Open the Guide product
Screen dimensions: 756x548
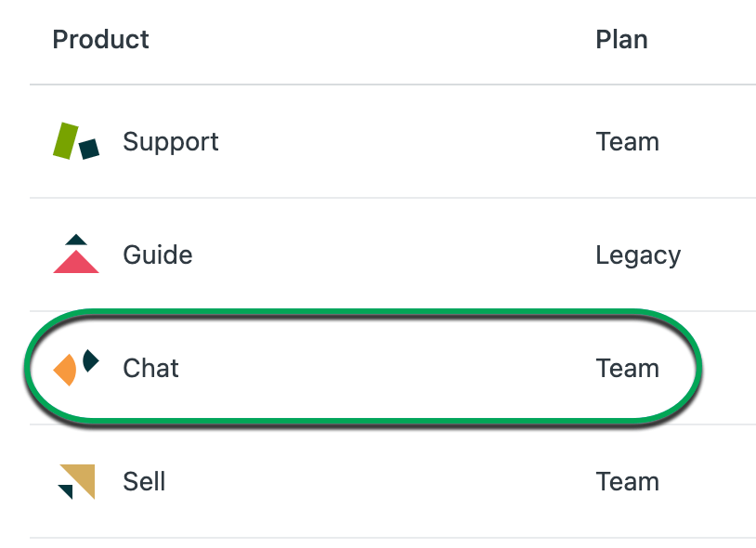click(158, 255)
